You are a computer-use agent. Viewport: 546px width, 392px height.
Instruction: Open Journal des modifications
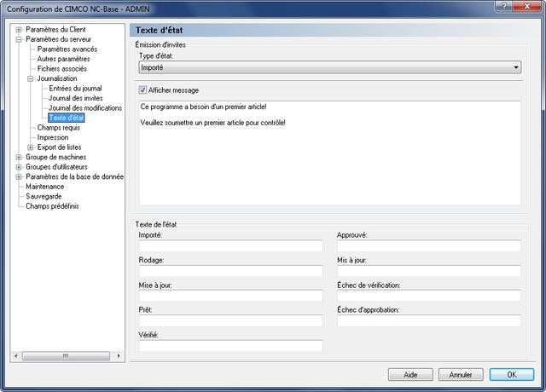pyautogui.click(x=85, y=108)
